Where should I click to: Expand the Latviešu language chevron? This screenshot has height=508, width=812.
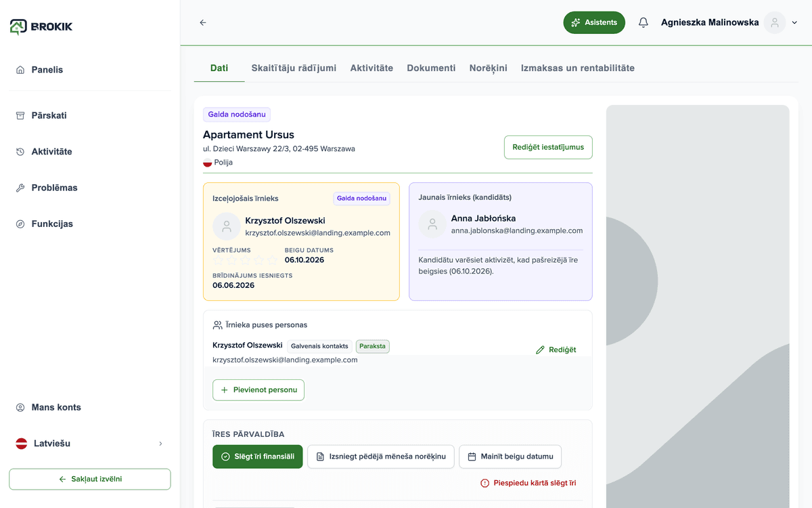160,444
